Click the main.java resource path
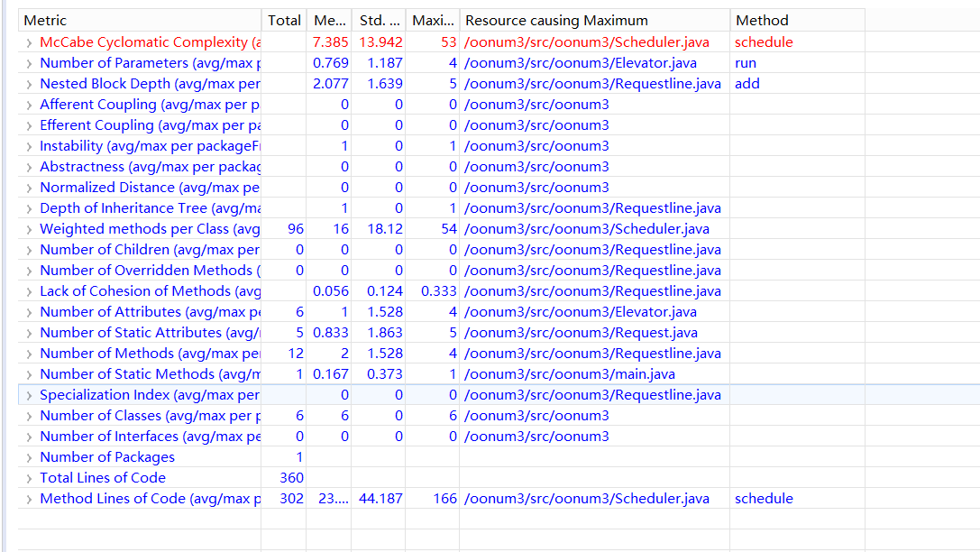Screen dimensions: 980x552 click(x=569, y=374)
